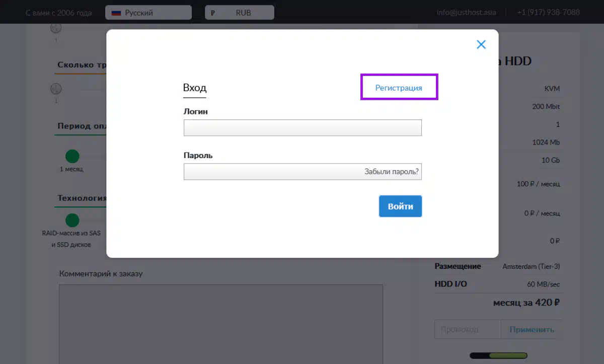Screen dimensions: 604x364
Task: Click the Промокод input field
Action: (x=468, y=330)
